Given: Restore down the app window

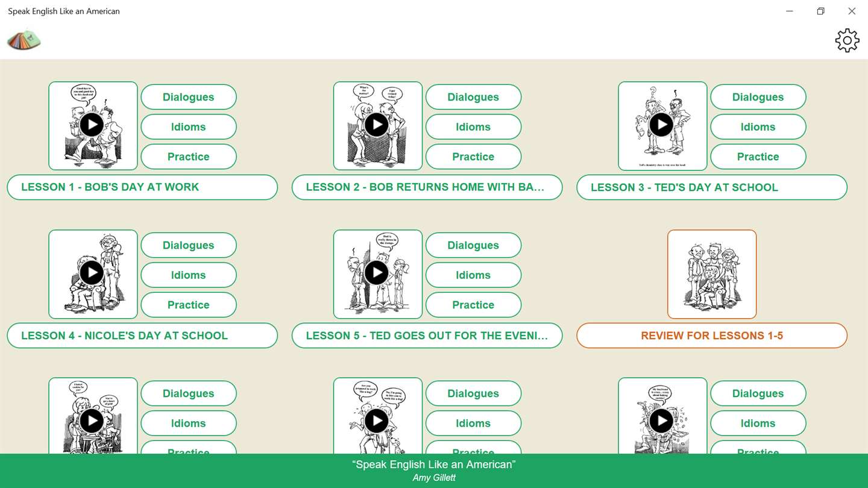Looking at the screenshot, I should coord(820,11).
